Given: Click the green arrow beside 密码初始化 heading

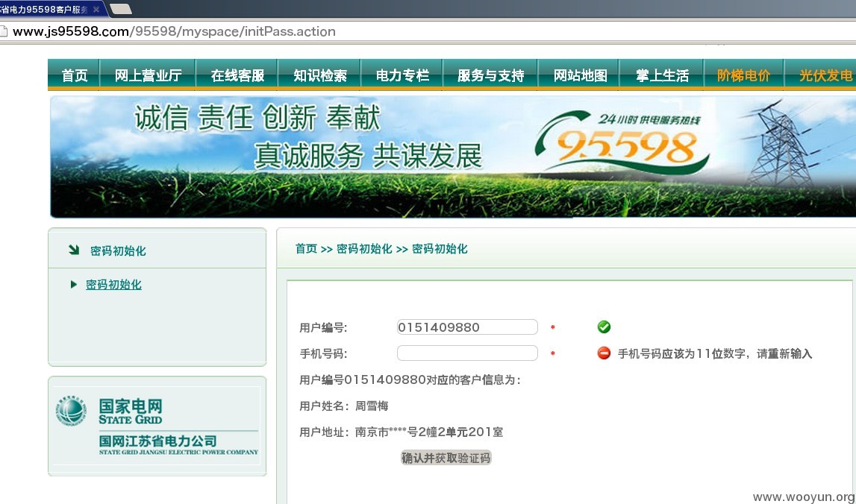Looking at the screenshot, I should point(74,250).
